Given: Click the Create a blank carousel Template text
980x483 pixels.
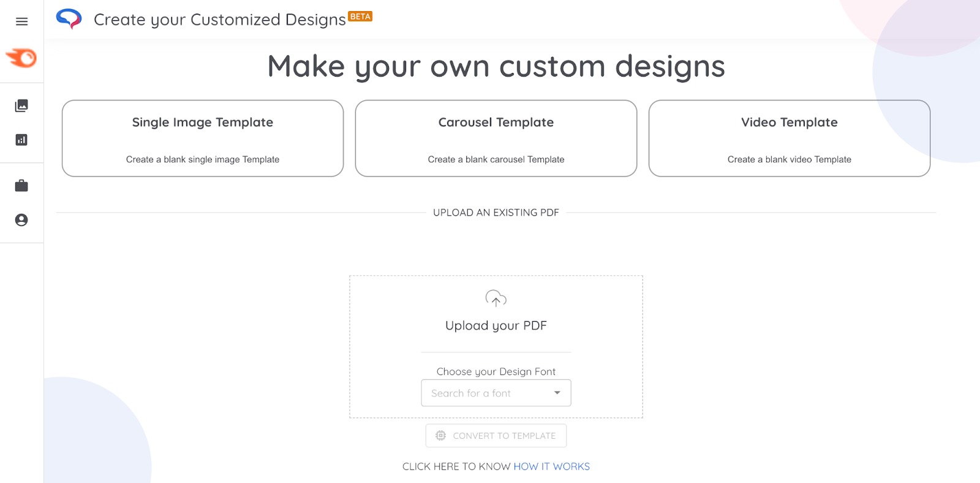Looking at the screenshot, I should tap(496, 159).
